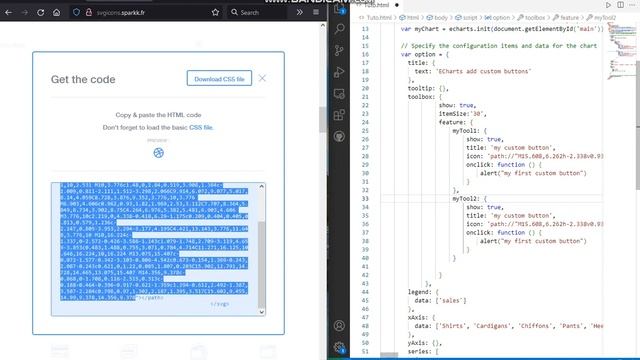Click the editor horizontal scrollbar
This screenshot has width=640, height=360.
389,355
